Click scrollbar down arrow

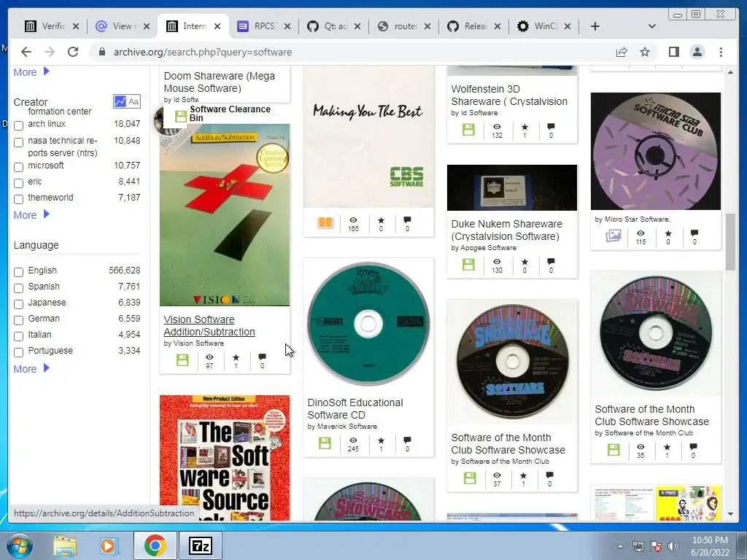point(730,514)
